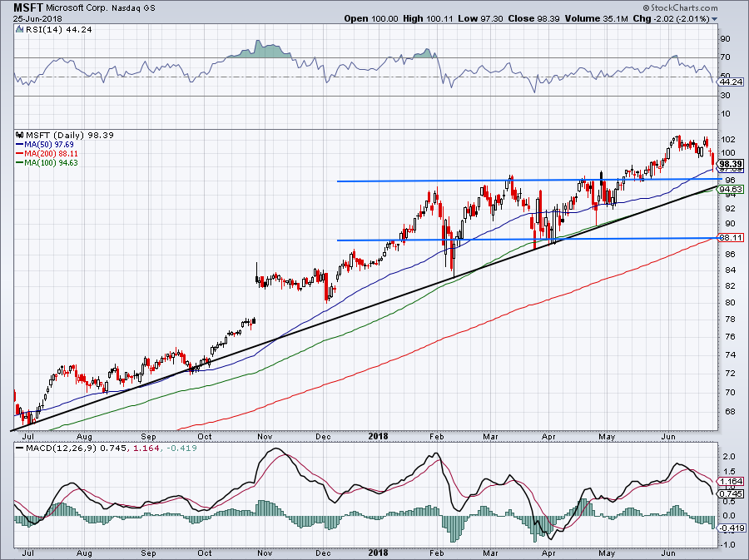Click the red MA(200) line swatch
Viewport: 749px width, 560px height.
[x=20, y=154]
